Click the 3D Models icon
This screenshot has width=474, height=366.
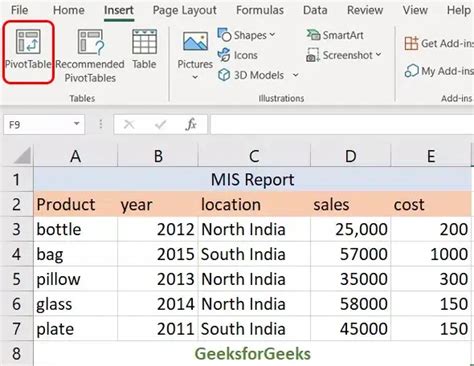(224, 75)
